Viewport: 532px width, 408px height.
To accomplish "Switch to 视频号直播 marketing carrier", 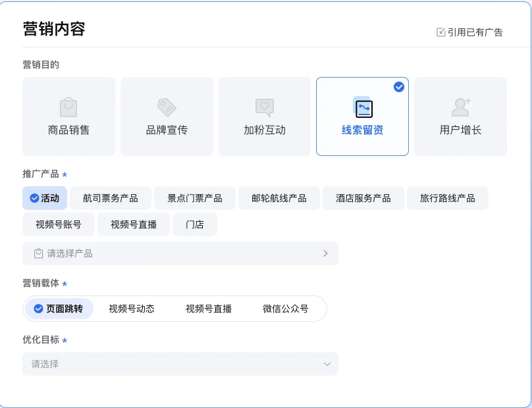I will (209, 309).
